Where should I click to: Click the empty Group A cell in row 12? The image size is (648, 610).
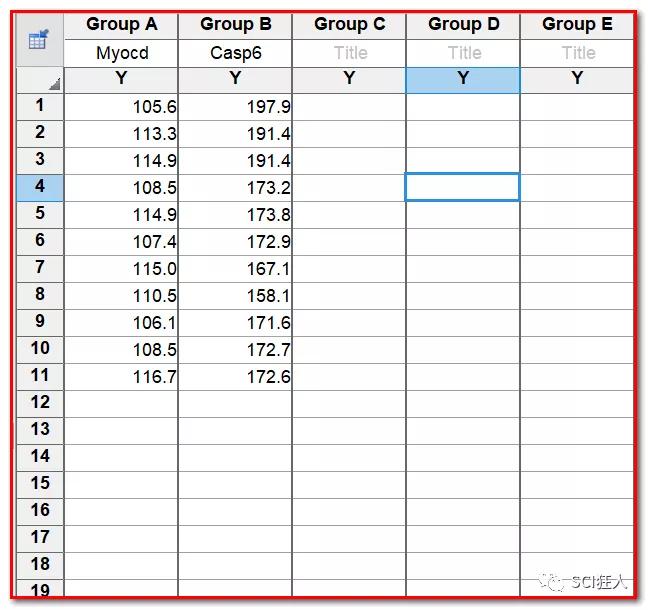[121, 403]
